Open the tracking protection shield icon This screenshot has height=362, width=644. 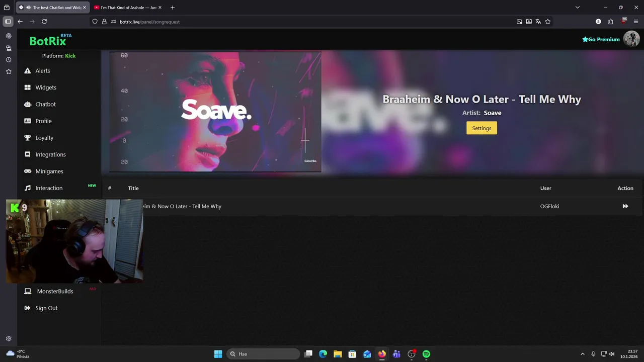(x=95, y=22)
